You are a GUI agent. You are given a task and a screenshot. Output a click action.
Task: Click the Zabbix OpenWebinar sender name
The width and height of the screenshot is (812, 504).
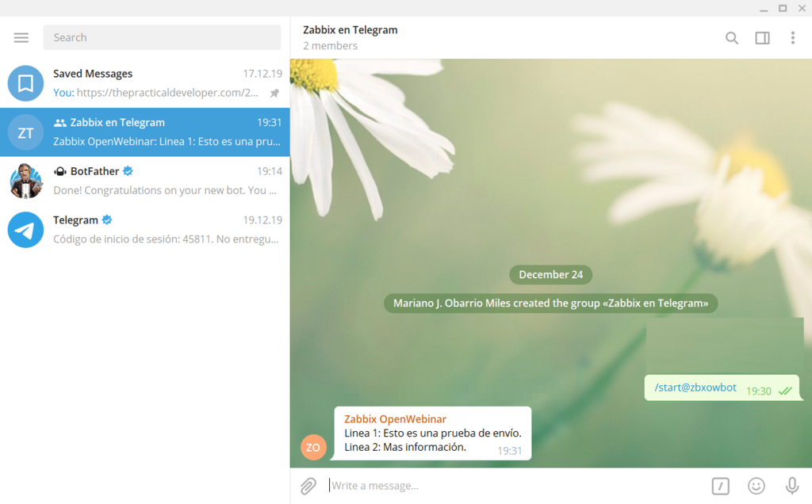click(x=395, y=419)
